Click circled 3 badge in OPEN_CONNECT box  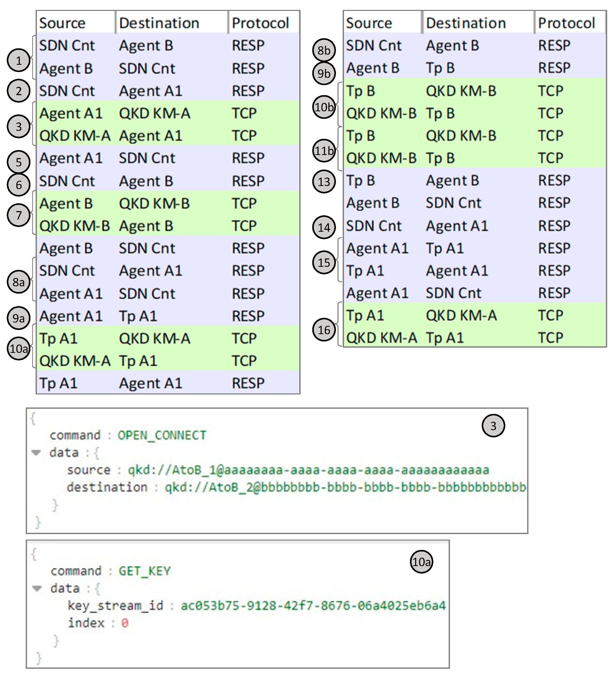[493, 426]
